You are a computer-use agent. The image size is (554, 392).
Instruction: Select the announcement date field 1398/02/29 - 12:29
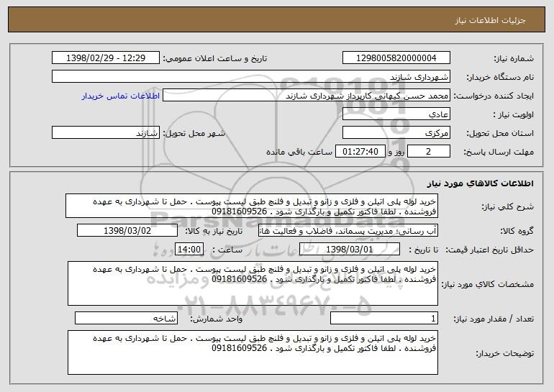(106, 58)
